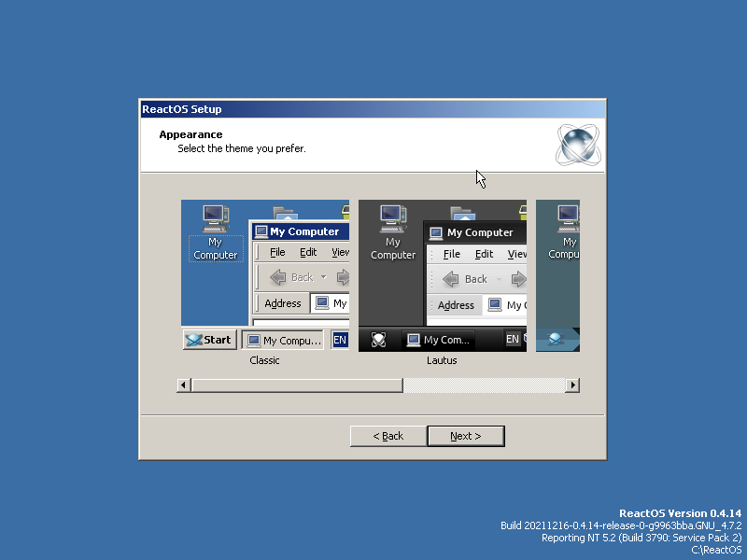
Task: Click the ReactOS logo in Lautus taskbar preview
Action: point(376,340)
